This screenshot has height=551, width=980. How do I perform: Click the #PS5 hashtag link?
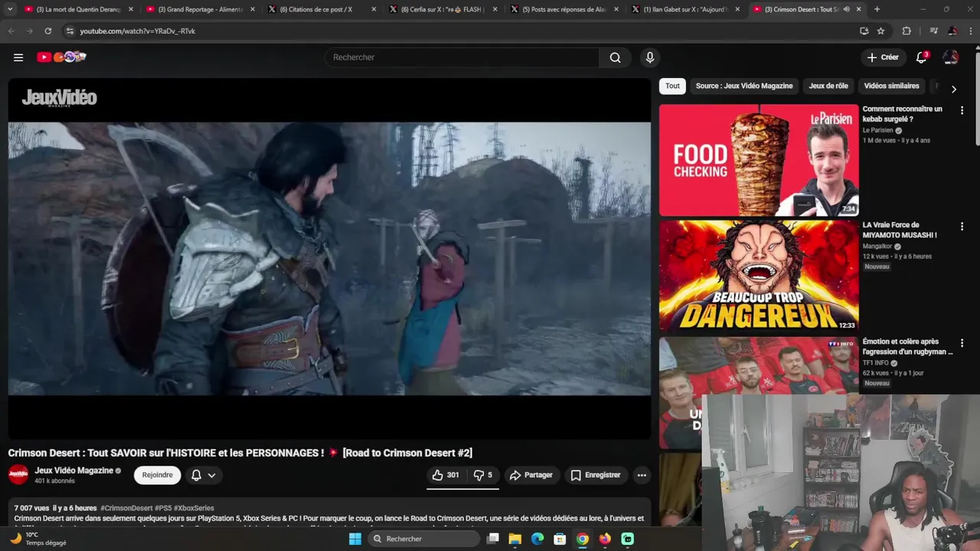point(163,508)
